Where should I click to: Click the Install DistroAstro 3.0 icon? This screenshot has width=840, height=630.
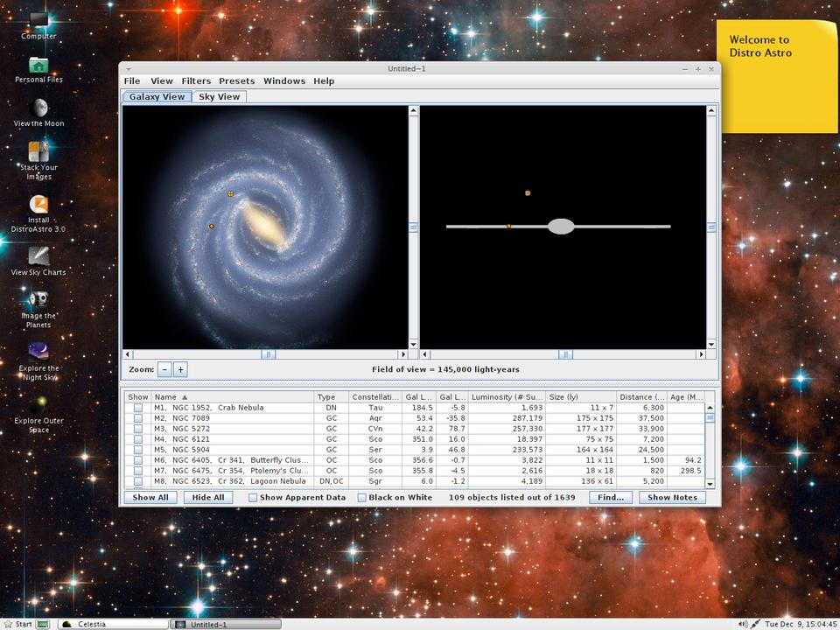[38, 205]
